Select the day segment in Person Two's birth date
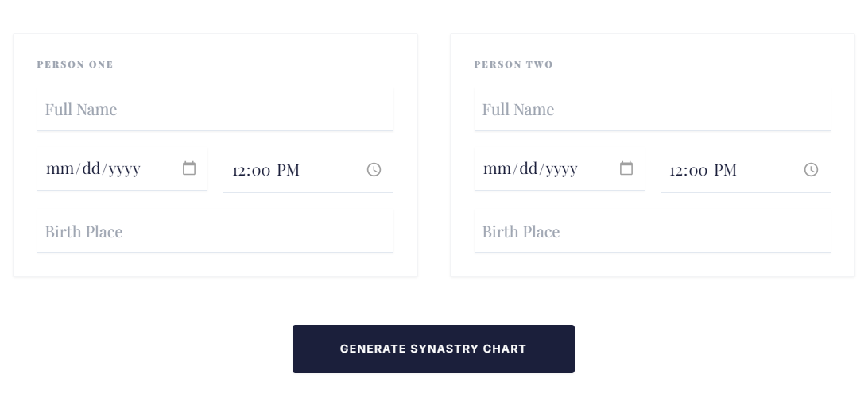 526,168
